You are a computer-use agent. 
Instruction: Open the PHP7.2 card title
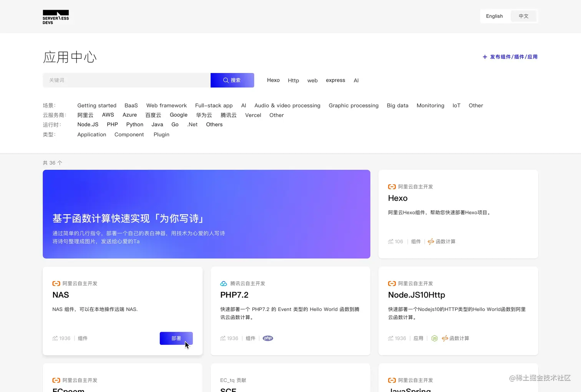(234, 295)
